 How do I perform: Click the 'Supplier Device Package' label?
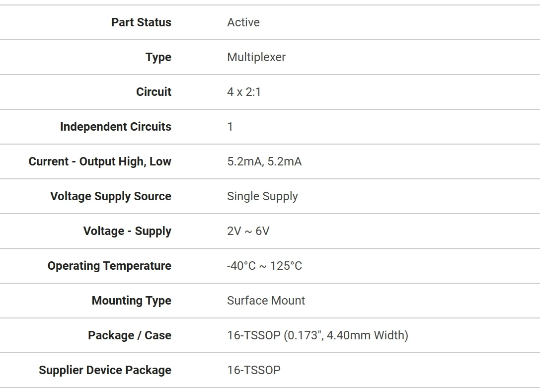coord(105,370)
